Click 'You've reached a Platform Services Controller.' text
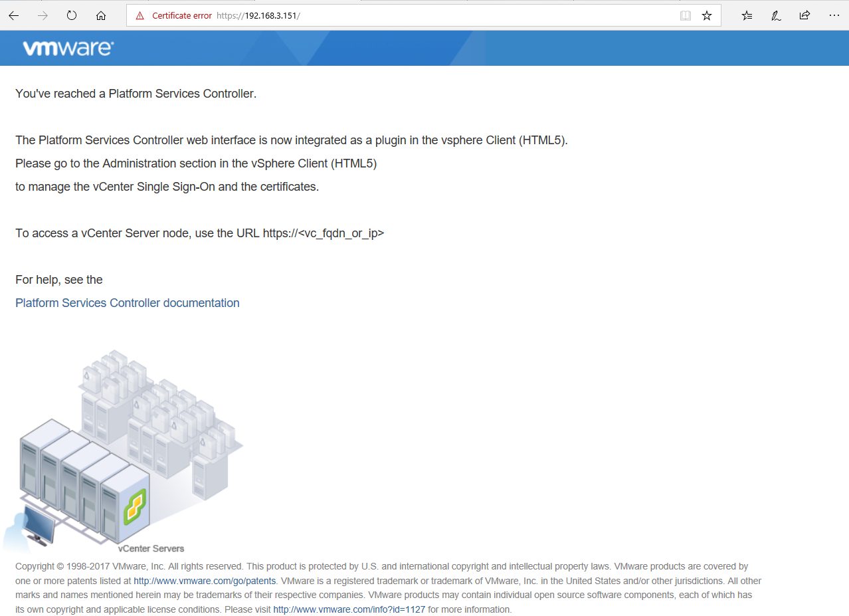The width and height of the screenshot is (849, 616). click(x=136, y=94)
